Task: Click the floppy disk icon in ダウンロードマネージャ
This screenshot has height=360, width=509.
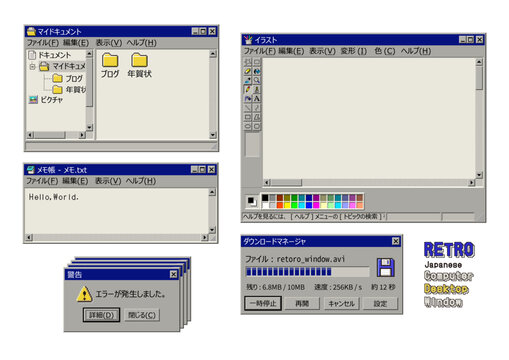Action: pyautogui.click(x=385, y=267)
